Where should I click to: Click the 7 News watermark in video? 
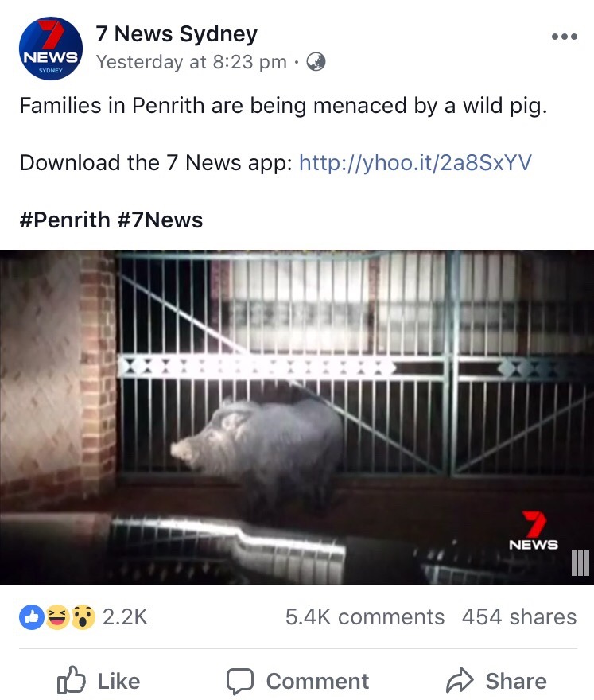534,531
